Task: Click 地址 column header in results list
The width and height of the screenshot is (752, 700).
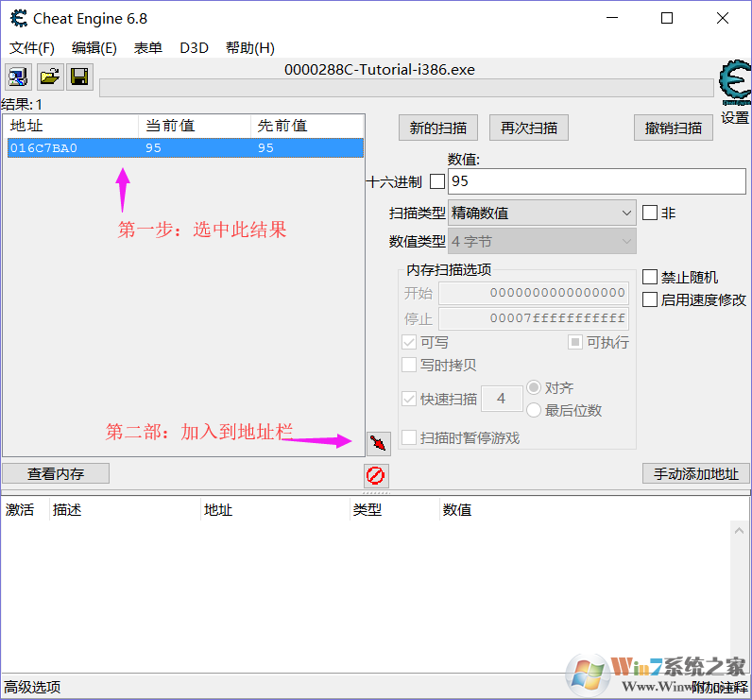Action: coord(71,126)
